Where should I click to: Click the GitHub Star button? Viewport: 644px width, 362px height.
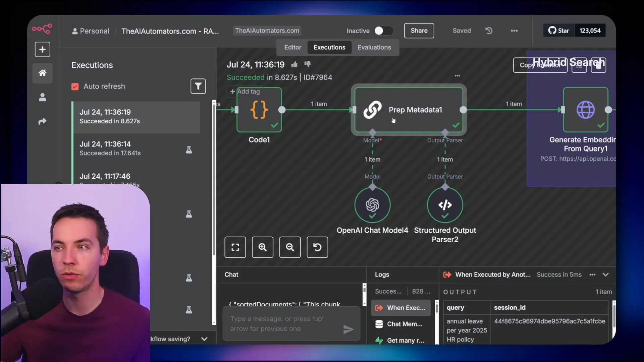click(x=559, y=31)
